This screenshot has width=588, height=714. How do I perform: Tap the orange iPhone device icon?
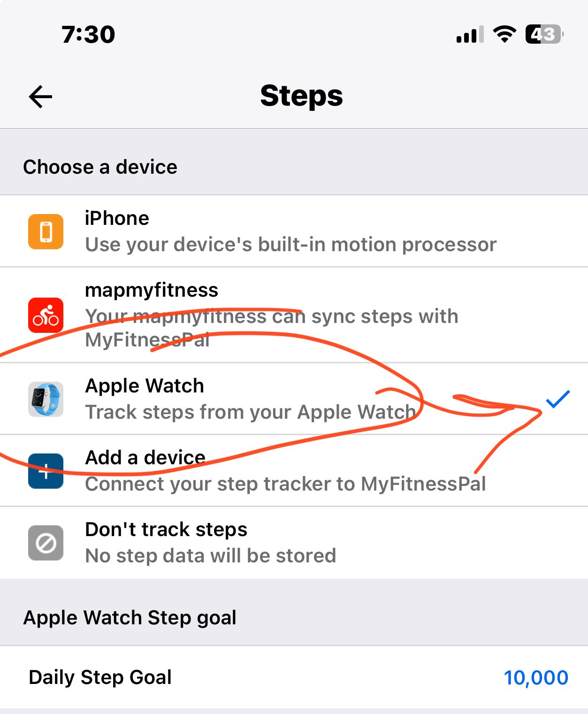coord(46,231)
